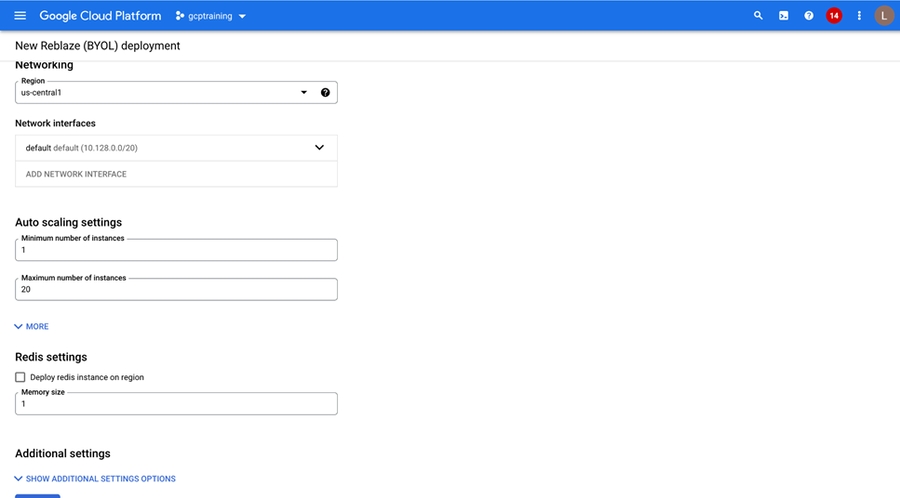This screenshot has width=900, height=498.
Task: Open the hamburger navigation menu
Action: (20, 16)
